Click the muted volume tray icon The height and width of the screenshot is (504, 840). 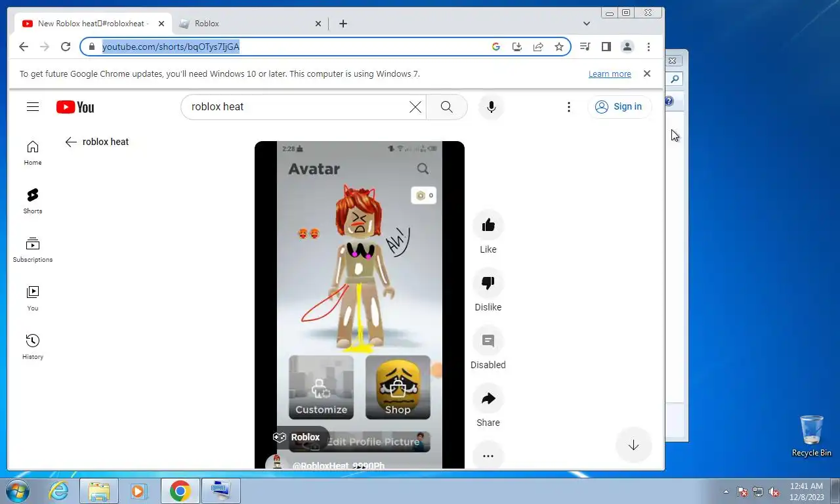(x=774, y=492)
